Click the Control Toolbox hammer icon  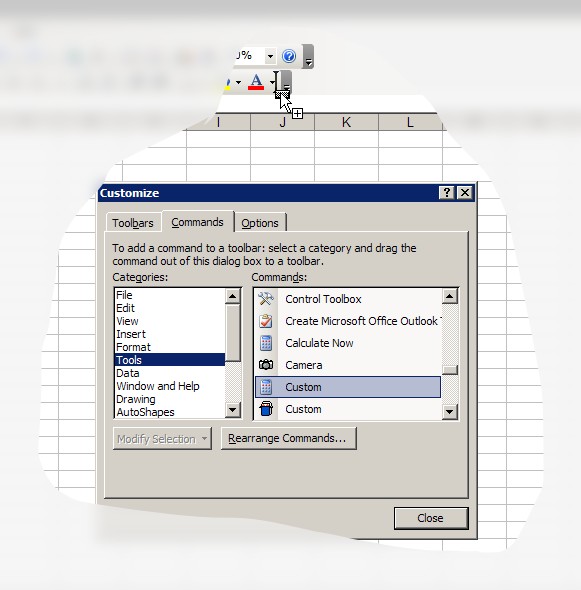point(266,299)
